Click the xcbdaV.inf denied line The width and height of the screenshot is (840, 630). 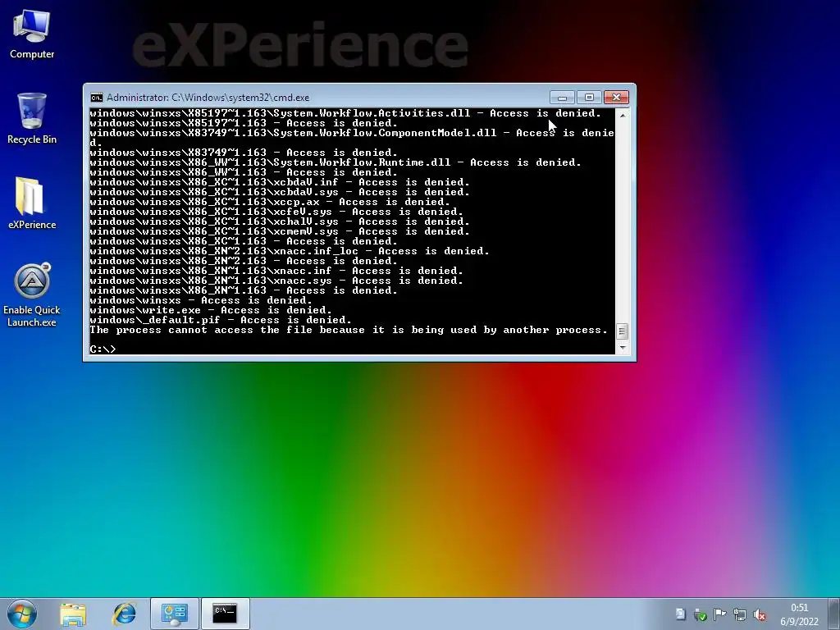(280, 182)
